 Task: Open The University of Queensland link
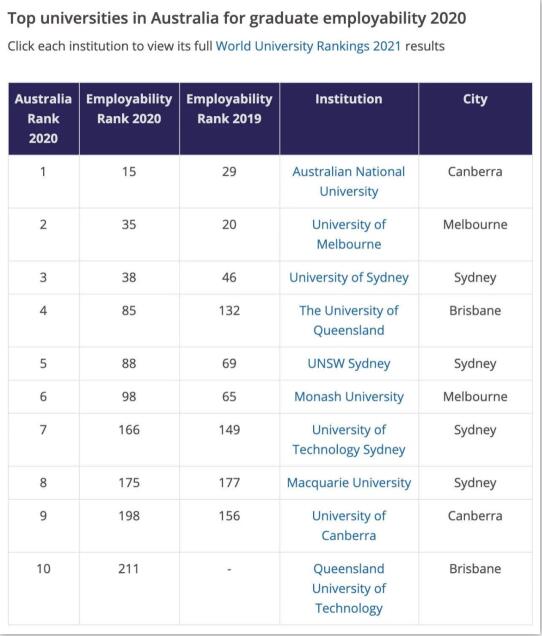point(348,320)
